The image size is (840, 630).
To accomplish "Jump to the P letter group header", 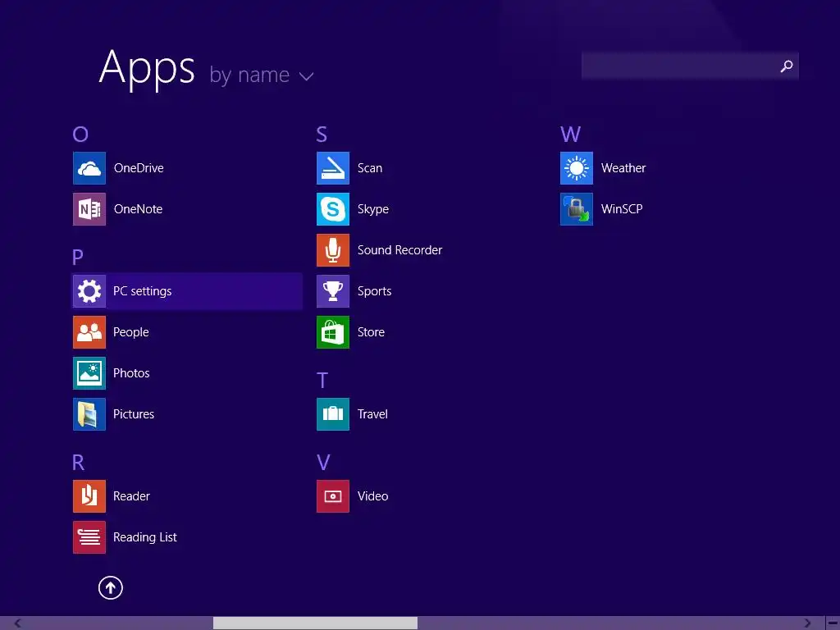I will click(x=78, y=257).
